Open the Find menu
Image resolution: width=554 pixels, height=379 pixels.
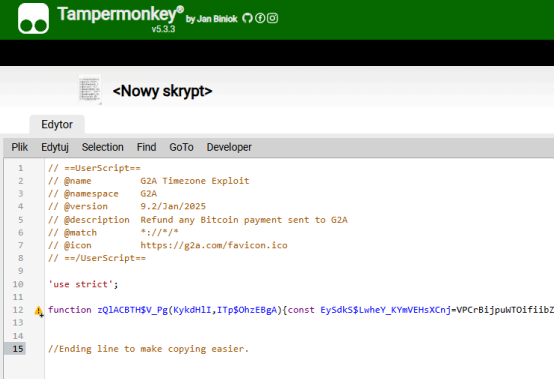146,147
